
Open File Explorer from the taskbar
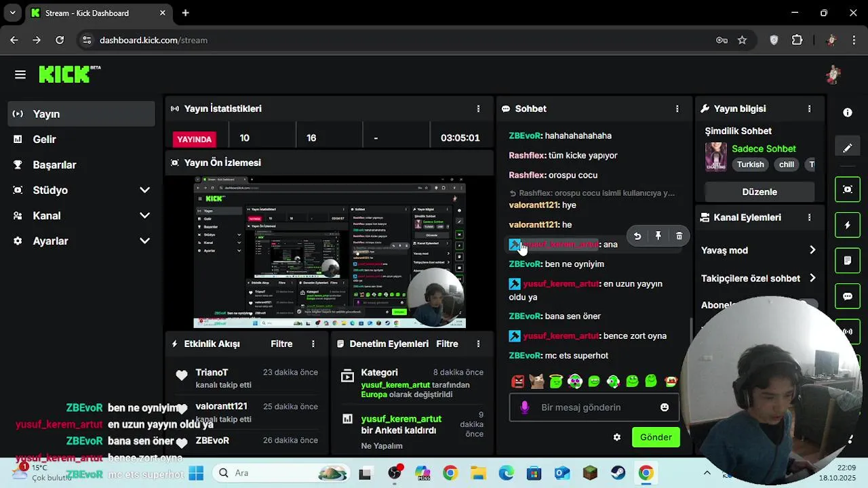click(x=478, y=473)
